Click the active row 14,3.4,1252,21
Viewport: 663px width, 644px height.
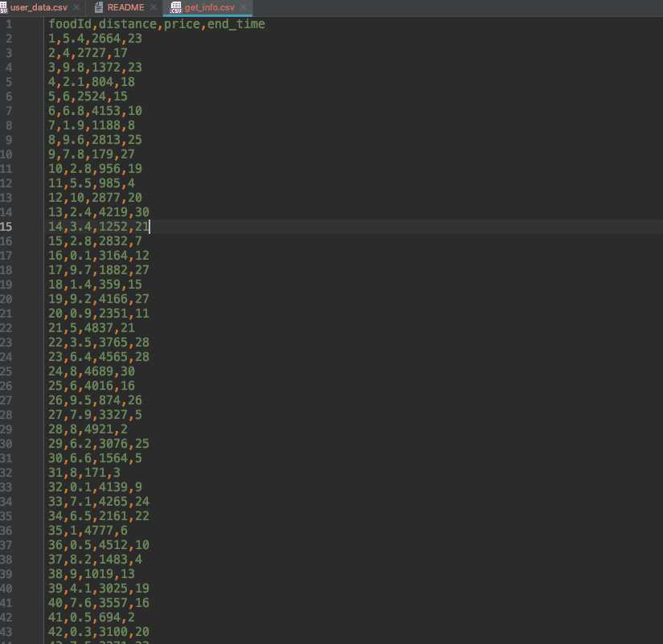[99, 227]
